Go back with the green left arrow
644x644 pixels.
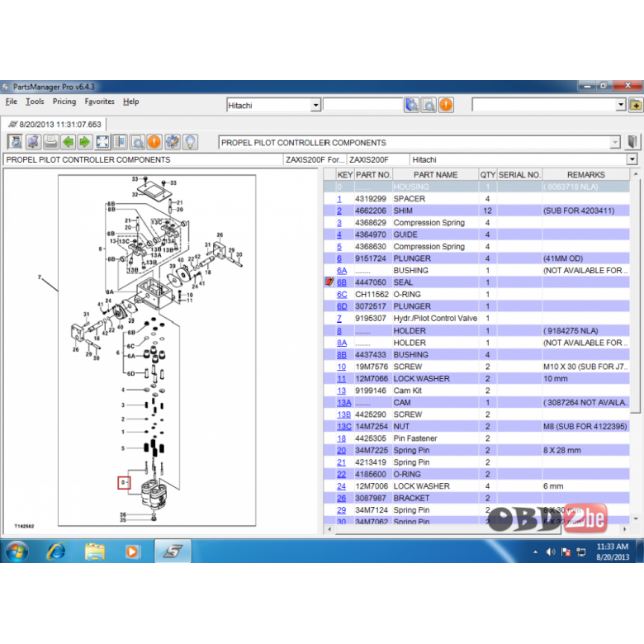[69, 142]
